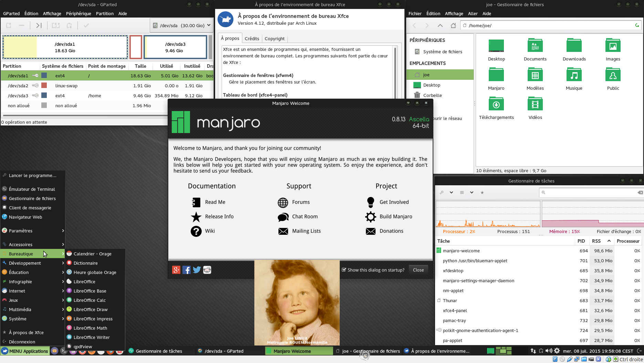
Task: Switch to the Copyright tab
Action: [x=274, y=38]
